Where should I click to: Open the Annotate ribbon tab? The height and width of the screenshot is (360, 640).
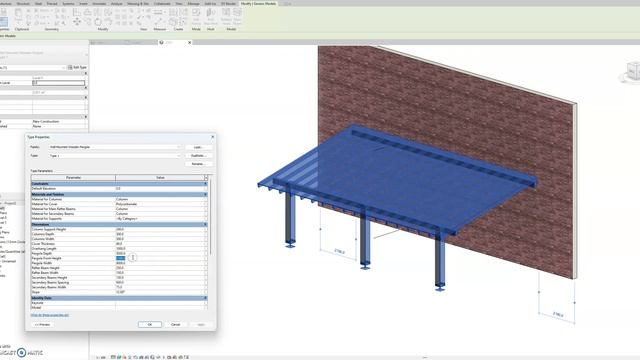coord(99,3)
